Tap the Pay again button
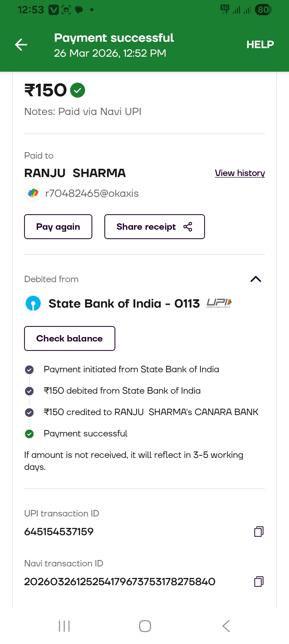 pyautogui.click(x=58, y=227)
